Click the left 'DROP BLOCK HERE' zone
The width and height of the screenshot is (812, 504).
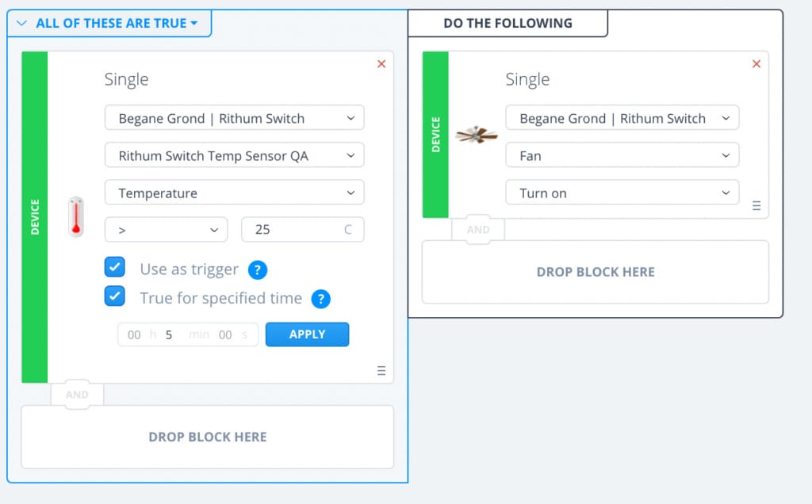[x=208, y=437]
